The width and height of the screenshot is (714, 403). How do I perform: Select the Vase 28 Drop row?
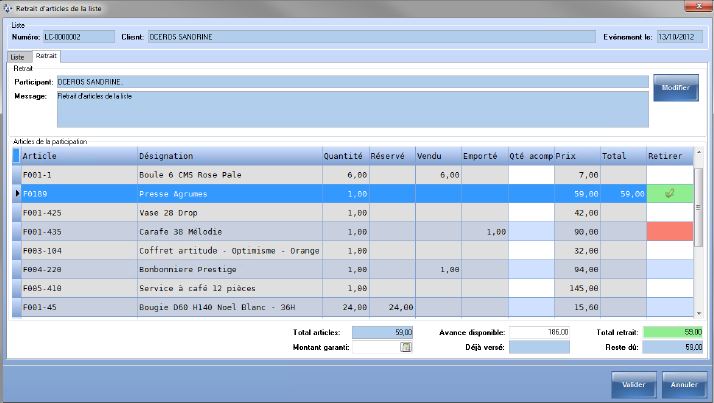point(227,212)
